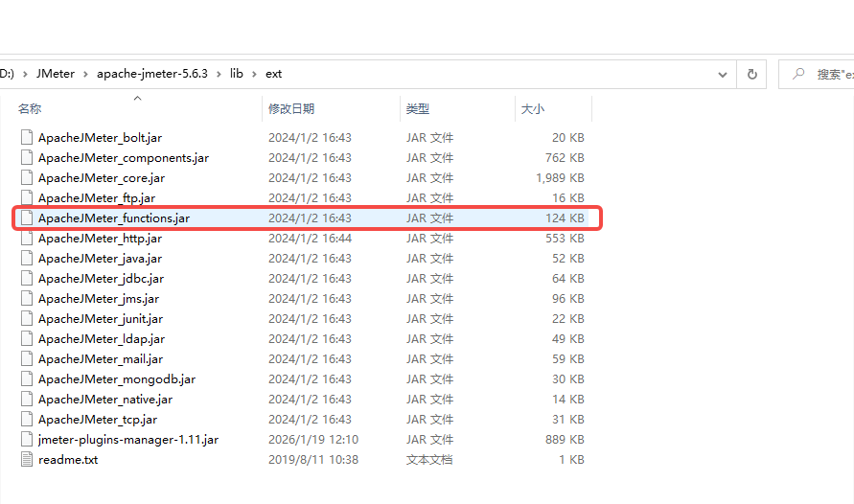
Task: Select ApacheJMeter_ftp.jar file name
Action: (x=97, y=198)
